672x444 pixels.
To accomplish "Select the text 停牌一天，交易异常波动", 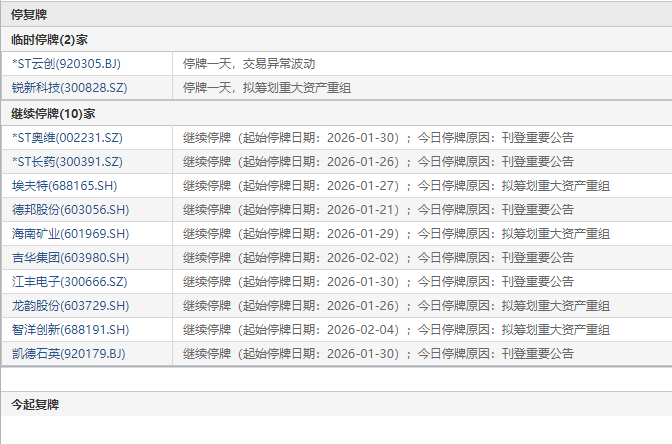I will click(249, 64).
